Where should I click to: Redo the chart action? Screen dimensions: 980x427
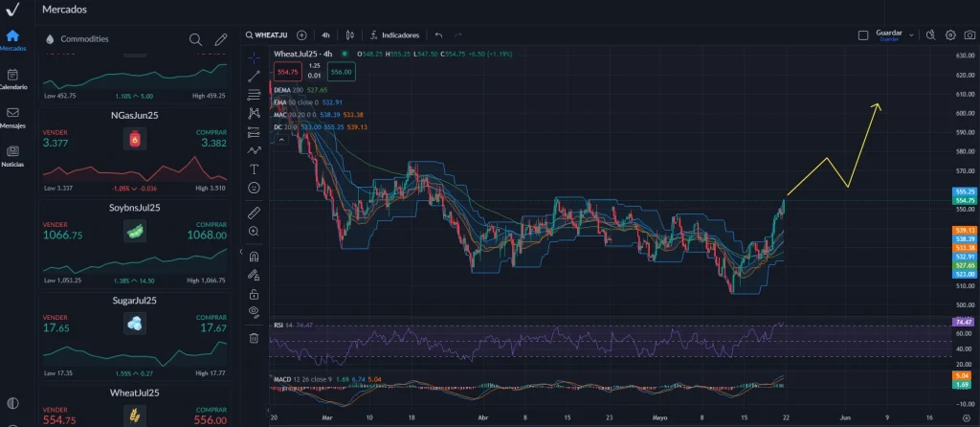[x=457, y=35]
